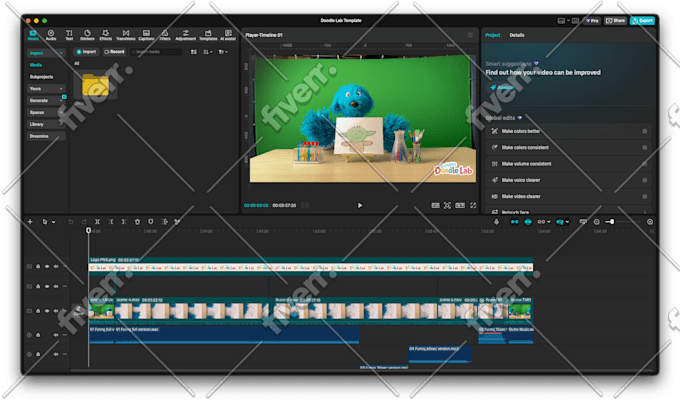The width and height of the screenshot is (680, 403).
Task: Lock the Logo PNG track
Action: (x=38, y=266)
